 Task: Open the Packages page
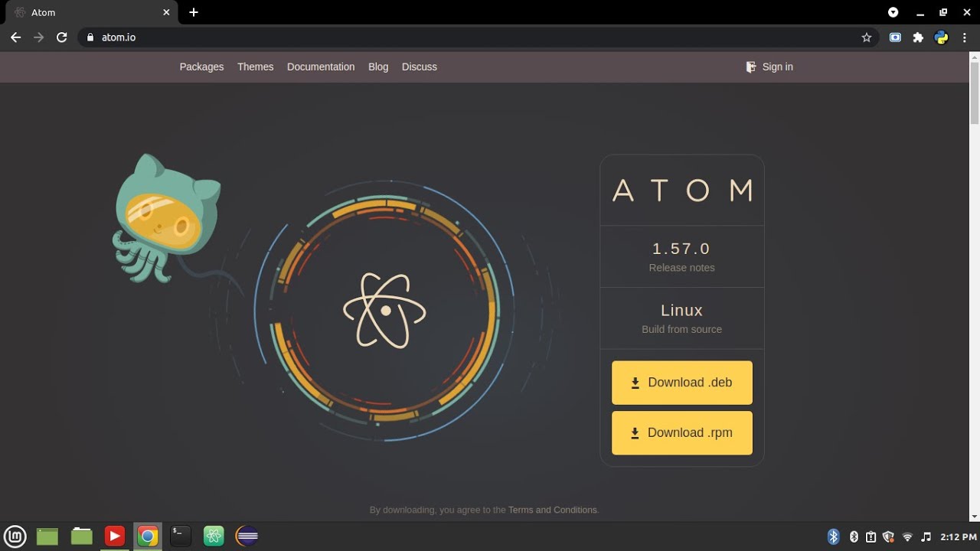(201, 67)
